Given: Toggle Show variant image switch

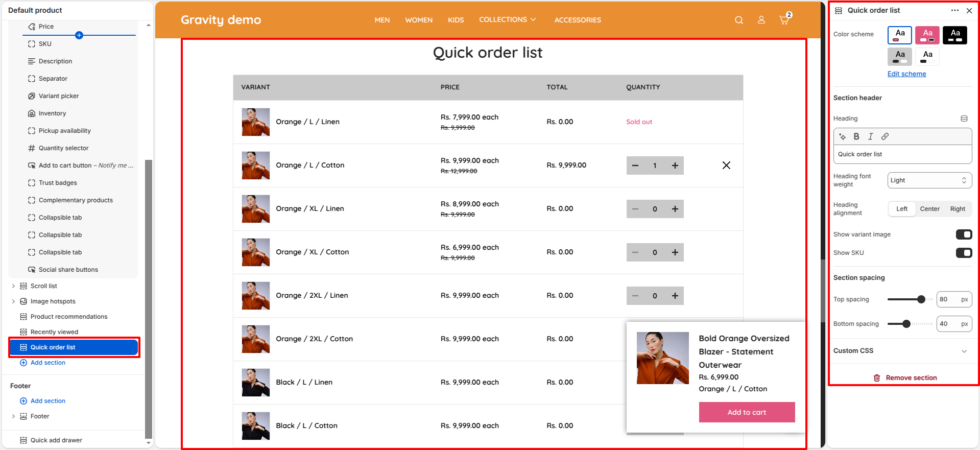Looking at the screenshot, I should tap(964, 234).
